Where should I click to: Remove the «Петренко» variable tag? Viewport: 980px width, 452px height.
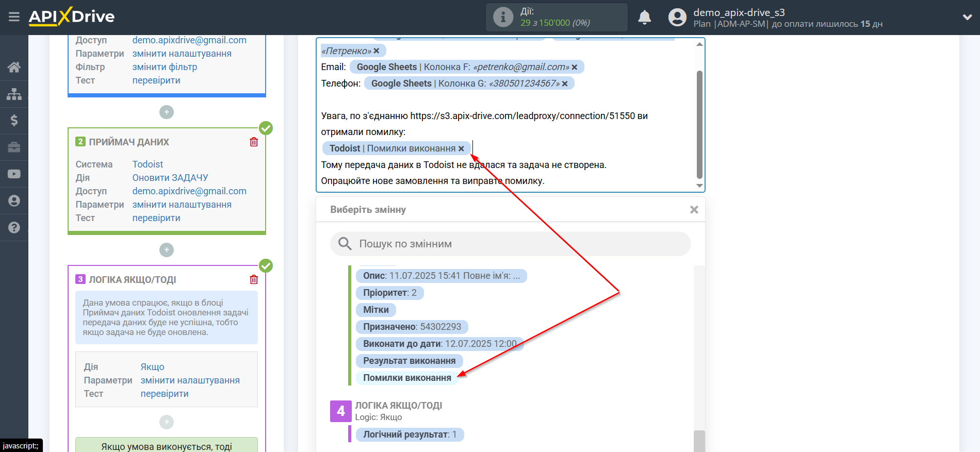click(x=377, y=51)
